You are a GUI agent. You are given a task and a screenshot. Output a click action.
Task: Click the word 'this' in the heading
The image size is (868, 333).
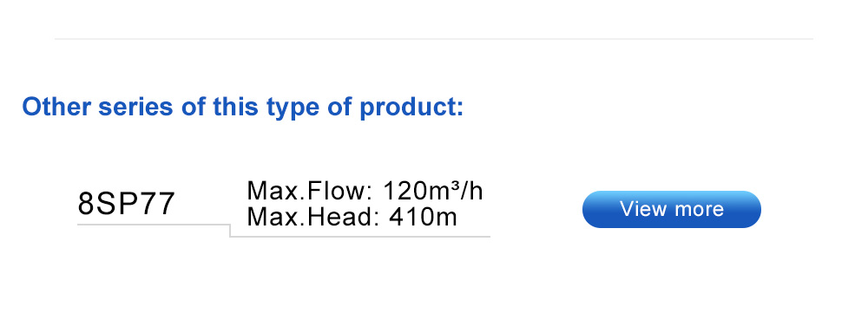pyautogui.click(x=235, y=106)
